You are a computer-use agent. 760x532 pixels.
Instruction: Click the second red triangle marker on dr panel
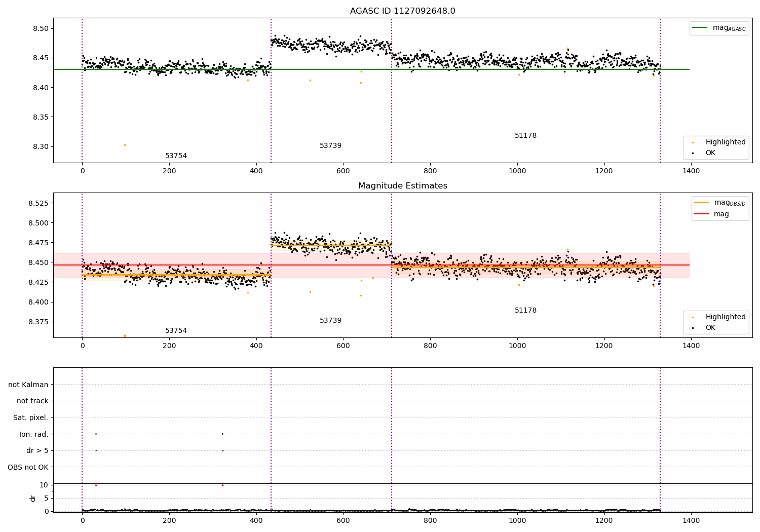click(x=222, y=485)
